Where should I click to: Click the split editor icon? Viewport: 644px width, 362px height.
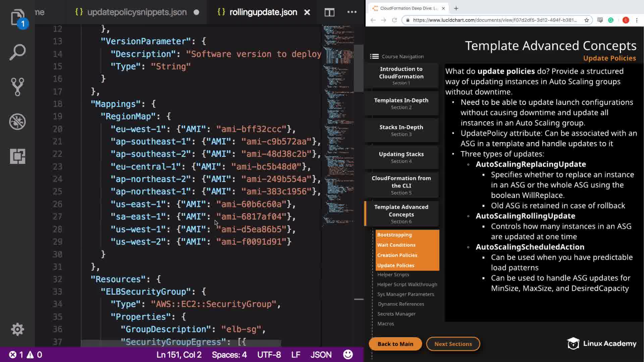(329, 12)
